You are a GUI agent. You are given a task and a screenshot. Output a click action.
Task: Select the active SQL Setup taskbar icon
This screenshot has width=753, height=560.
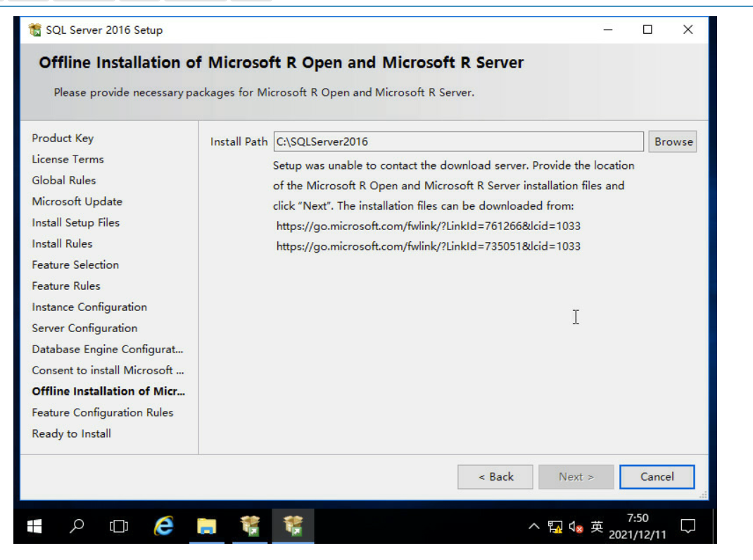pos(293,526)
